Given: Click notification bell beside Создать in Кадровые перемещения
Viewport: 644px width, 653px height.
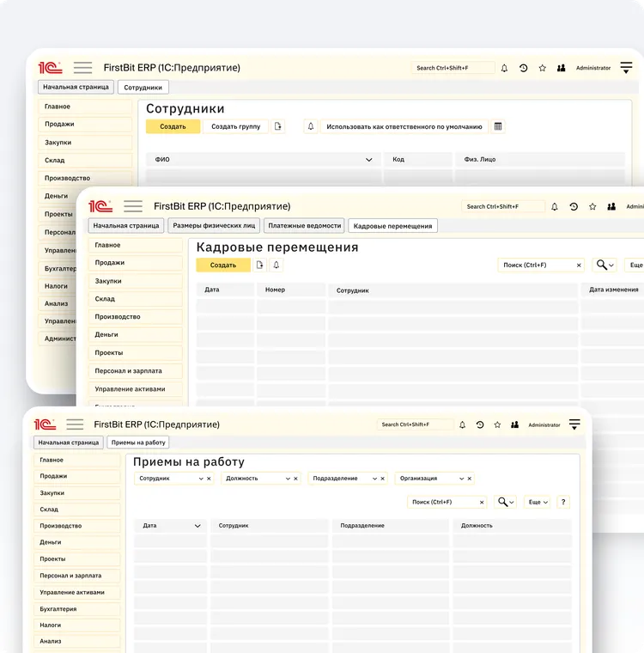Looking at the screenshot, I should 276,265.
